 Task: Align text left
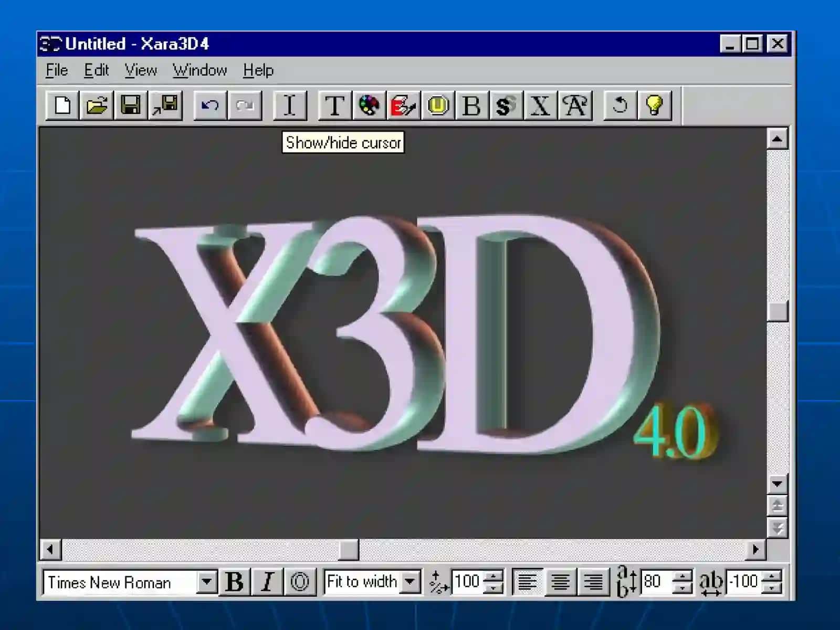click(527, 582)
